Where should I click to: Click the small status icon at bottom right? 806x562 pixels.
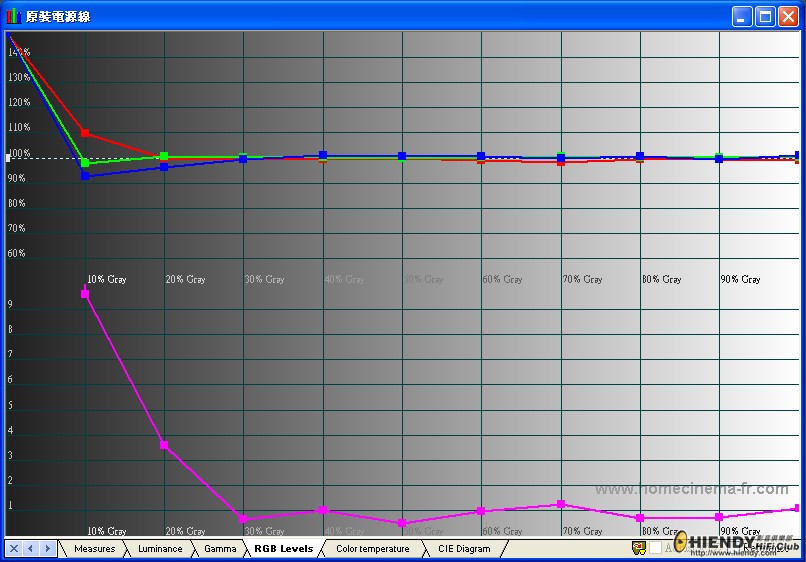coord(639,548)
